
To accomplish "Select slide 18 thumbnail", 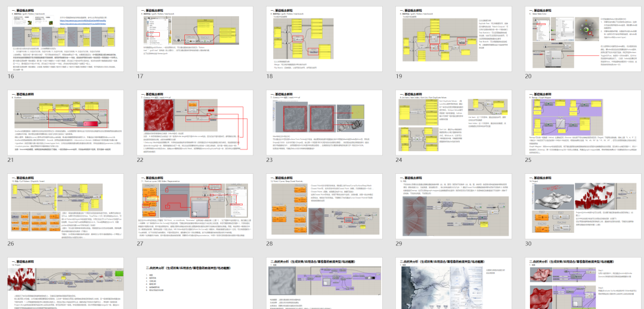I will click(x=322, y=35).
